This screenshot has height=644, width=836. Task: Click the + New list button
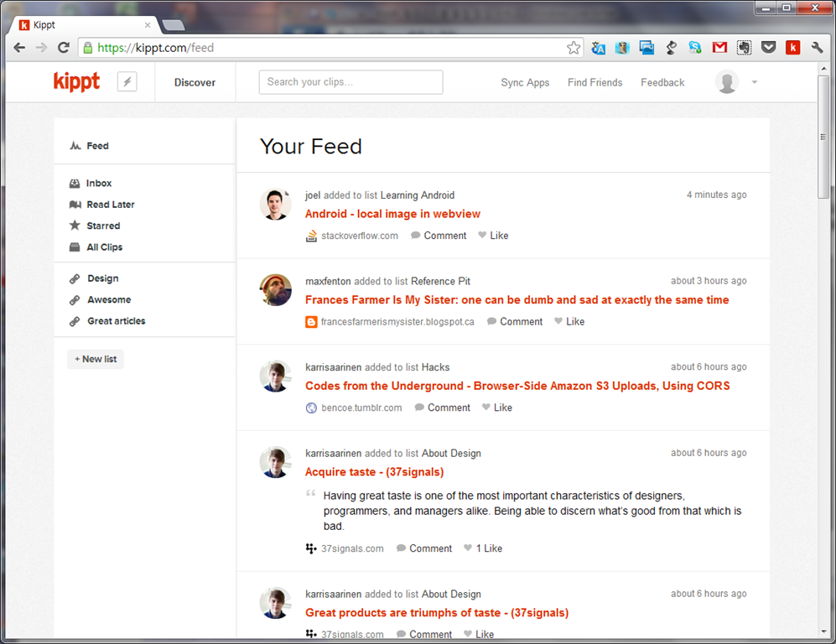[96, 359]
